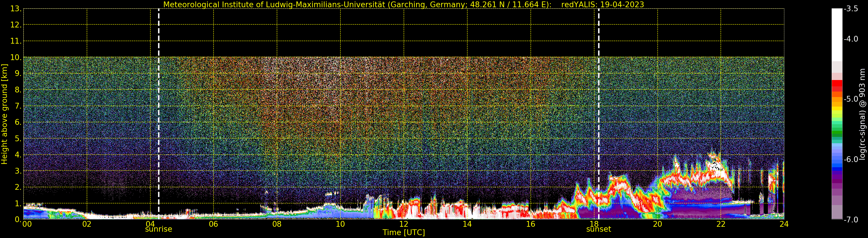Click the 'log(rc-signal) @903 nm' colorbar label
This screenshot has height=238, width=868.
pos(862,114)
